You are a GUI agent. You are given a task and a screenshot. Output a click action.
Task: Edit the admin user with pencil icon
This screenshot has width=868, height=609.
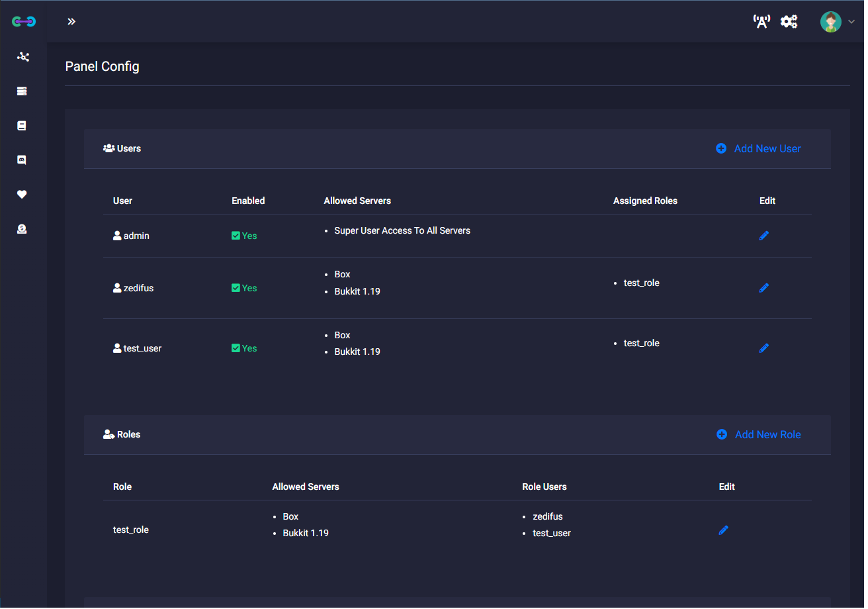763,236
